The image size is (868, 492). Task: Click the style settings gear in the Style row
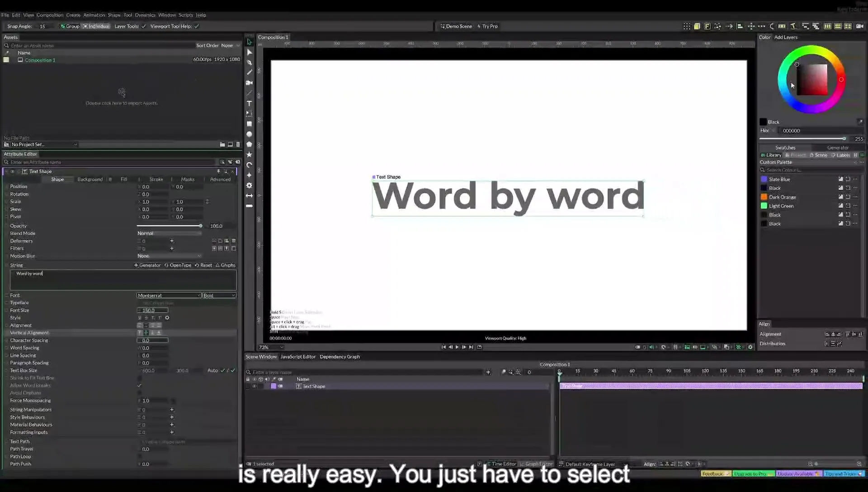(167, 318)
